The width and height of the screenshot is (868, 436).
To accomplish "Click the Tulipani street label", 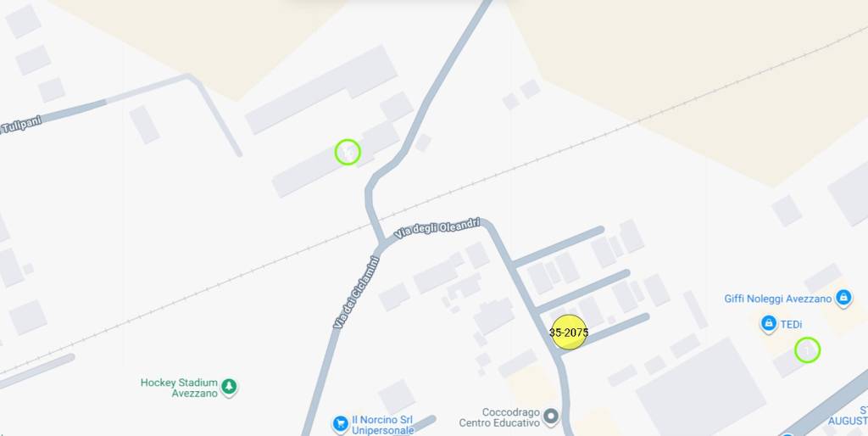I will click(x=21, y=126).
